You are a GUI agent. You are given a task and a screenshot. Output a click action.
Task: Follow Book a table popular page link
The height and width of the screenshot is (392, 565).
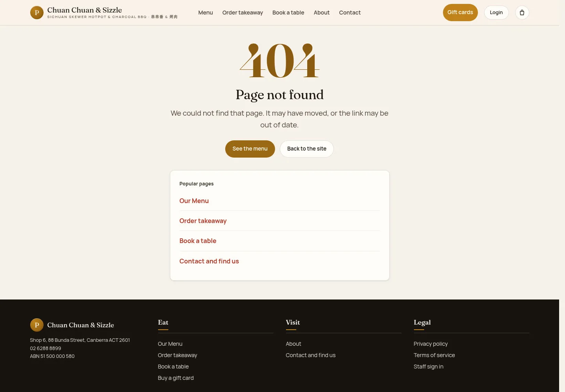coord(198,241)
